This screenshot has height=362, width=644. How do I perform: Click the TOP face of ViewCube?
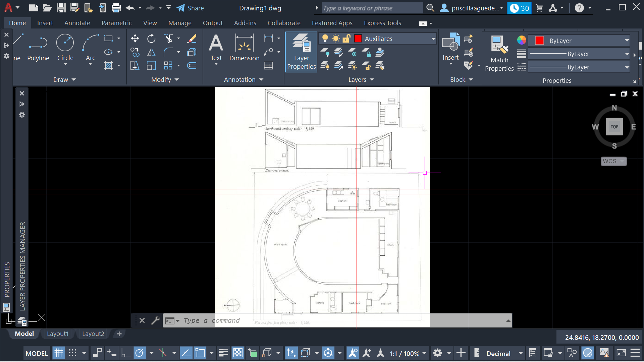(x=614, y=127)
